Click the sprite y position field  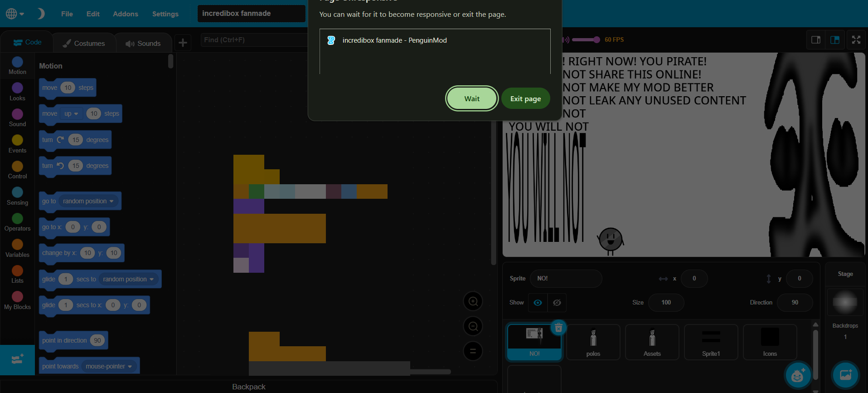(x=799, y=279)
